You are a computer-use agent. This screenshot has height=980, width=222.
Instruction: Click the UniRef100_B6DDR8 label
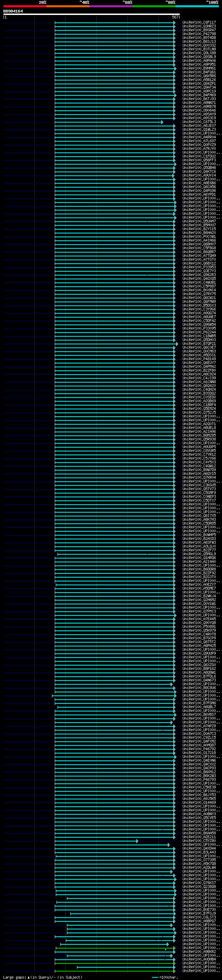[x=199, y=569]
